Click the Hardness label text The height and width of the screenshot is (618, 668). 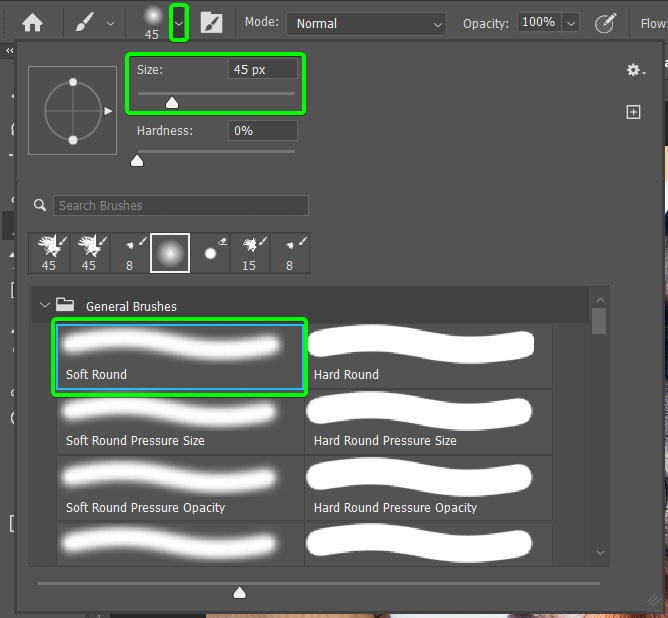click(x=165, y=131)
